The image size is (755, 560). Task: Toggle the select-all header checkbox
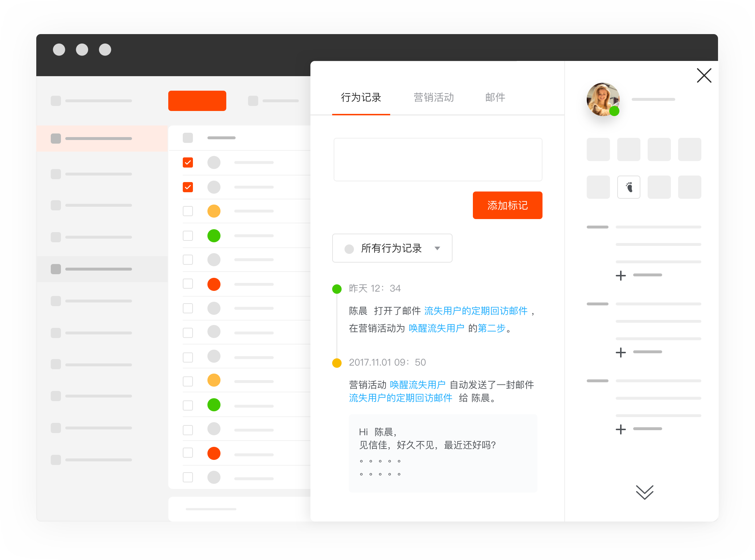click(x=188, y=138)
